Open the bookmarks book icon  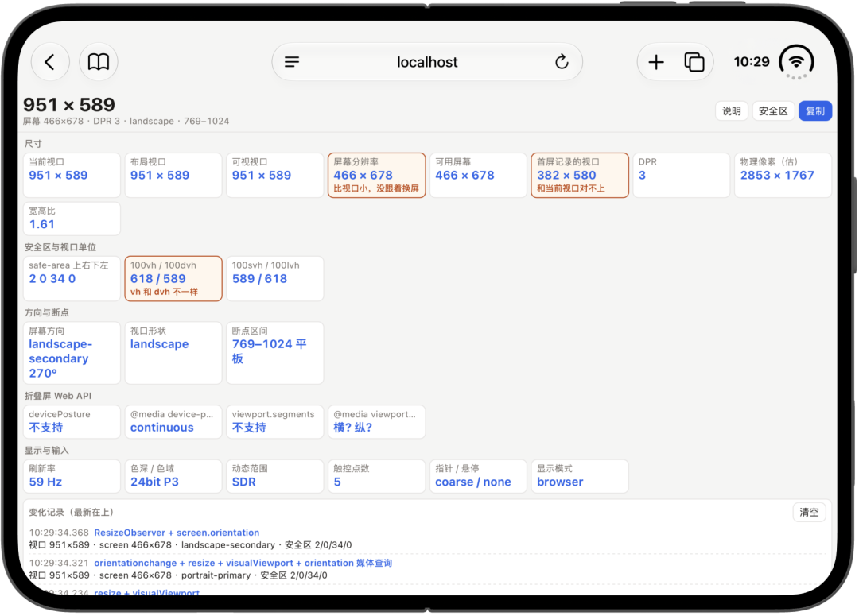point(99,62)
